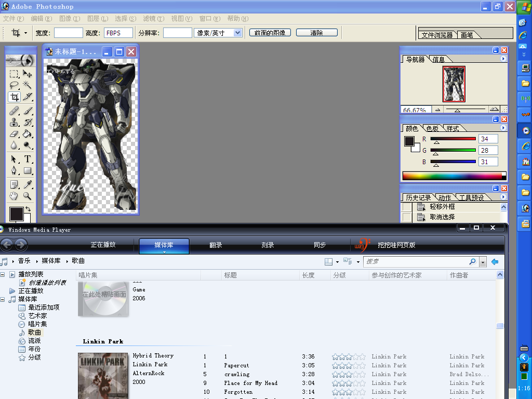Screen dimensions: 532x399
Task: Collapse the 媒体库 tree node
Action: click(x=3, y=299)
